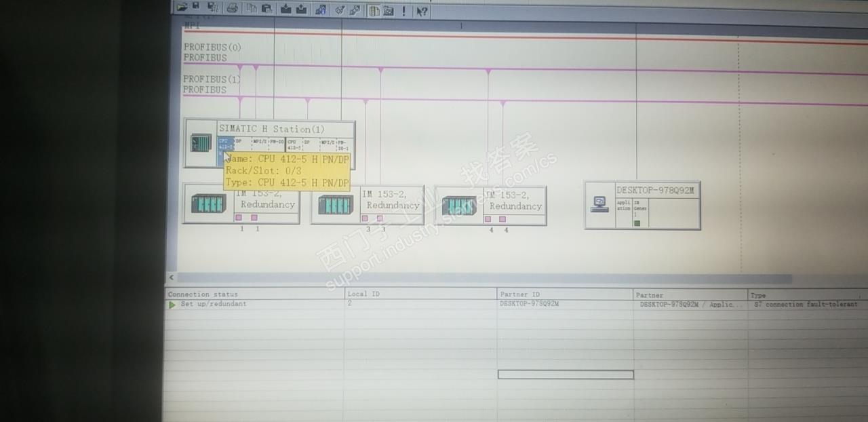This screenshot has width=868, height=422.
Task: Click the Save and Compile toolbar icon
Action: [x=213, y=8]
